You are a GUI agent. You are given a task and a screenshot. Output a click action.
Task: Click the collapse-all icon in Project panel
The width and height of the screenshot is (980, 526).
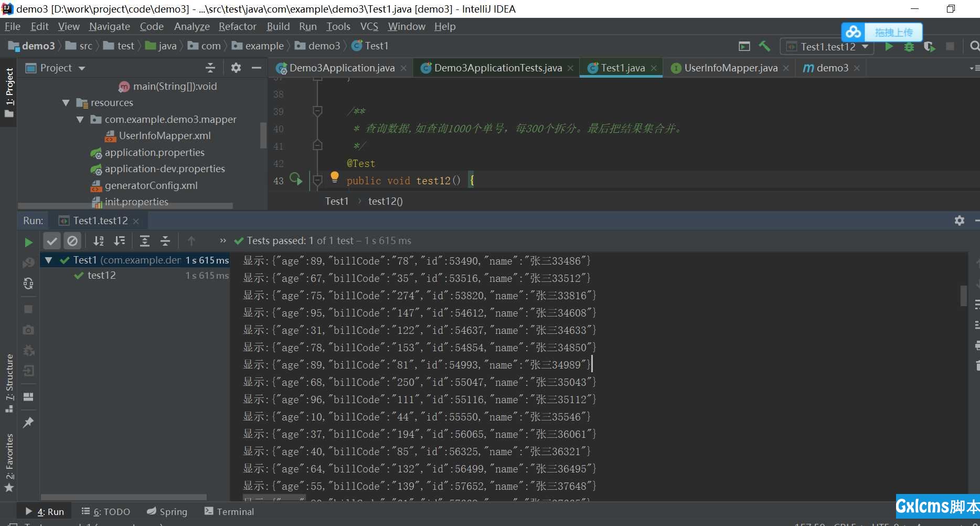pos(210,68)
